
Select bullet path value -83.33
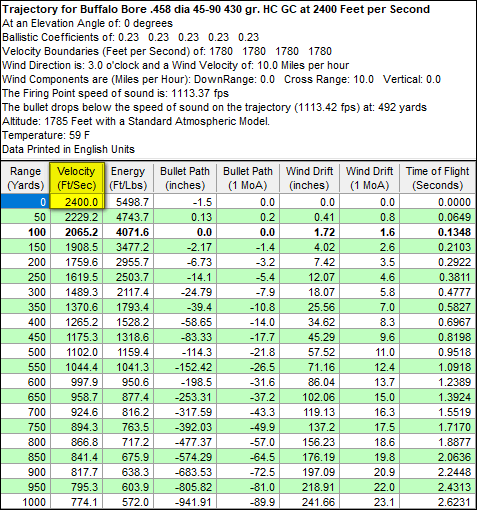tap(185, 337)
